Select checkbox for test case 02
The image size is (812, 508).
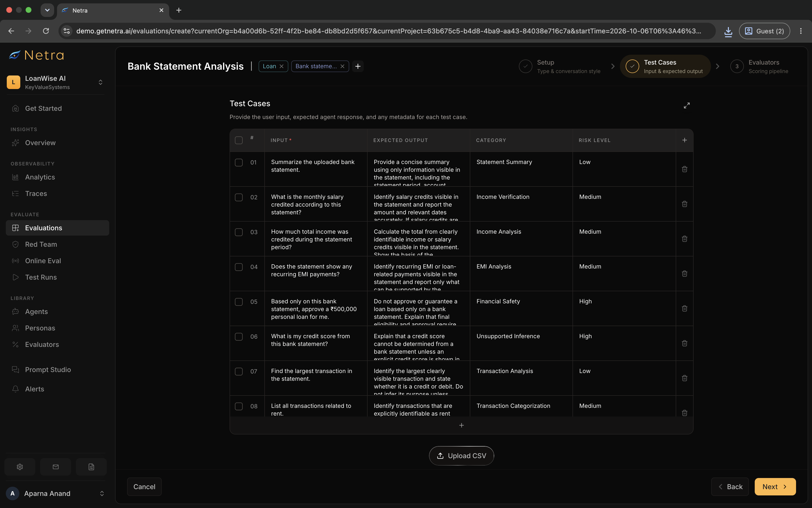tap(239, 197)
